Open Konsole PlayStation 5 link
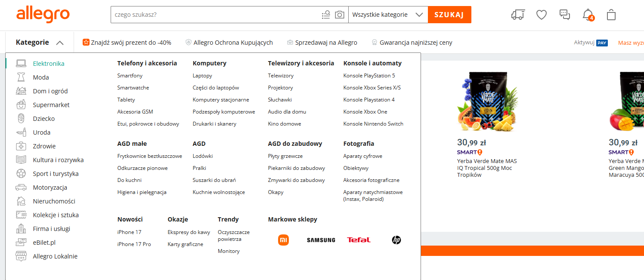The height and width of the screenshot is (280, 644). pyautogui.click(x=369, y=76)
